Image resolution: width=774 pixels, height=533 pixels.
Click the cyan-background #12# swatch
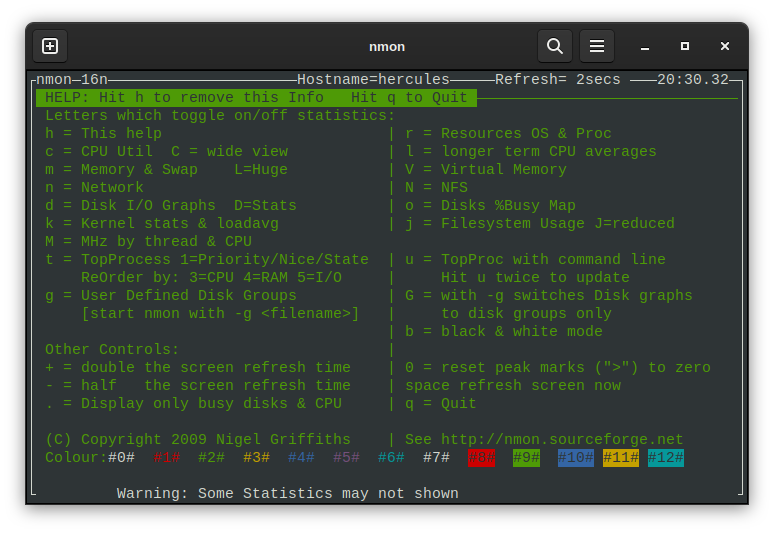665,457
